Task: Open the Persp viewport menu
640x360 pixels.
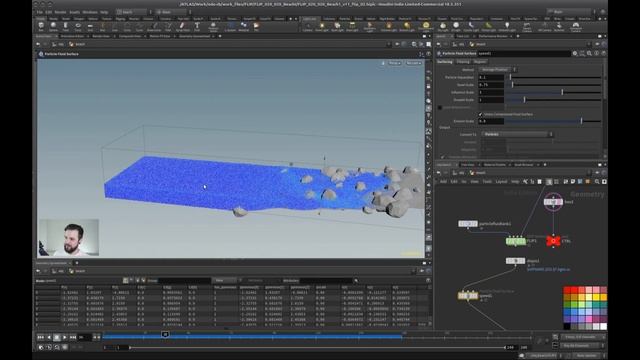Action: (x=394, y=63)
